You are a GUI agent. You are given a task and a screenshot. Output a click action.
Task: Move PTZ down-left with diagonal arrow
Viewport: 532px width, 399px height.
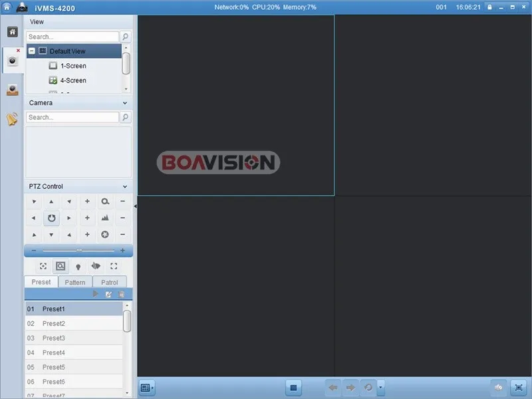click(34, 235)
